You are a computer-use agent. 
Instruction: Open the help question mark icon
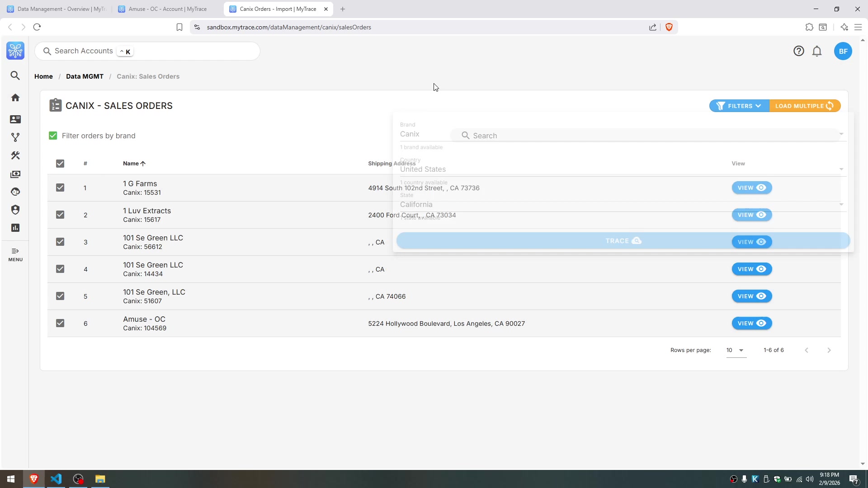click(x=798, y=51)
